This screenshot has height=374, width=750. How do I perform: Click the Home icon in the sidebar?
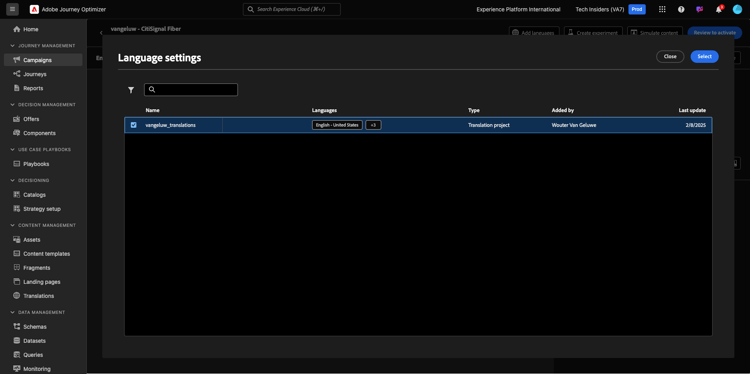click(x=17, y=29)
